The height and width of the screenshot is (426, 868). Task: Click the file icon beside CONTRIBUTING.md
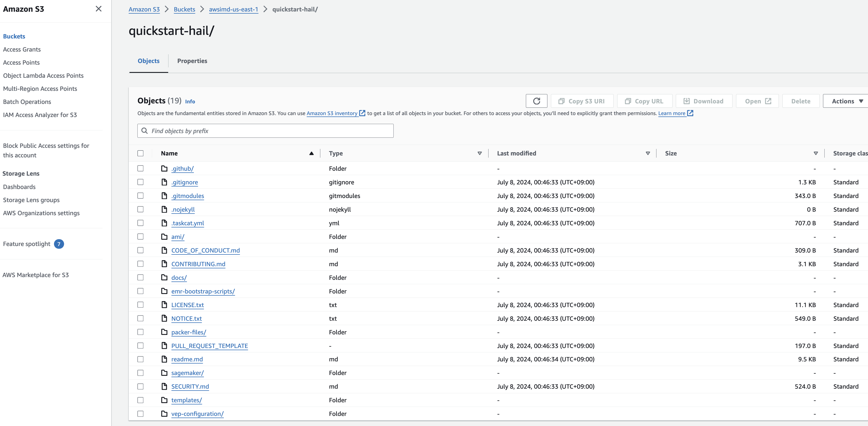pyautogui.click(x=164, y=264)
